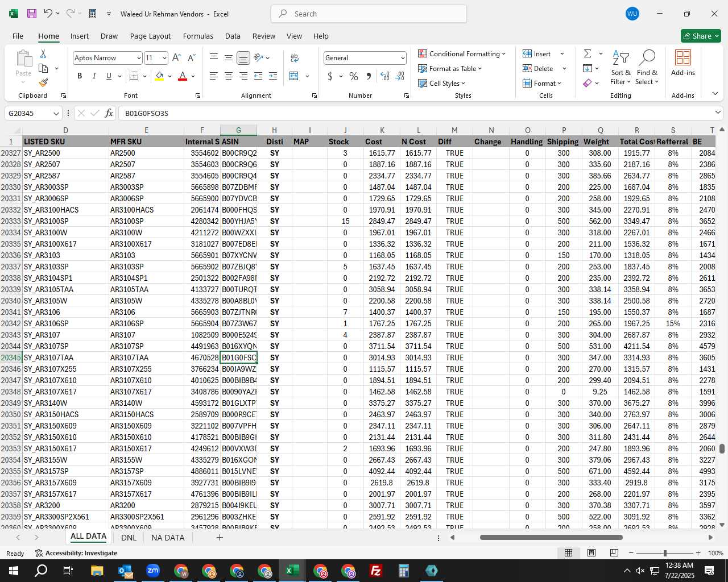Open the font color dropdown arrow

(x=193, y=76)
